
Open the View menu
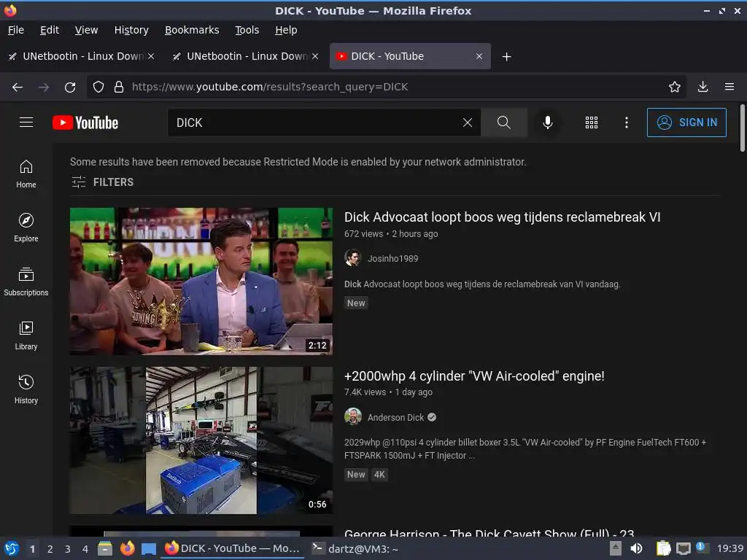86,30
